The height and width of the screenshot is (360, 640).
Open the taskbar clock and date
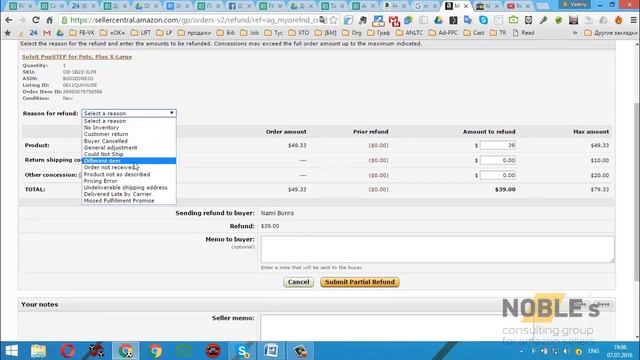click(620, 351)
